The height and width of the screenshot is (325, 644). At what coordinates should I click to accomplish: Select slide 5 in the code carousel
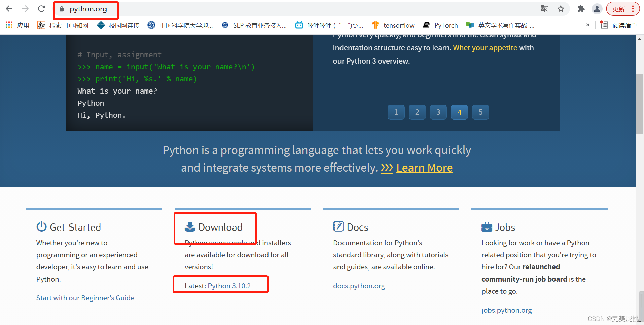pos(481,112)
